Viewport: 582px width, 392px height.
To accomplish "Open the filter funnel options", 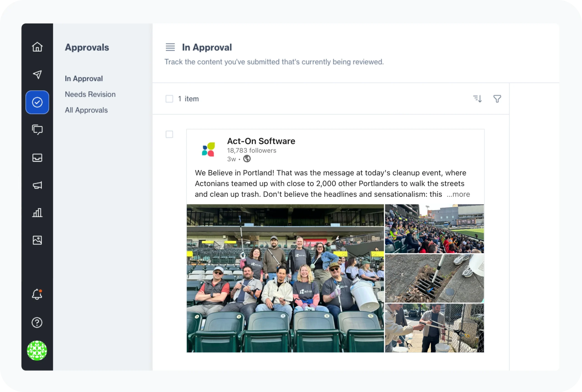I will 497,99.
